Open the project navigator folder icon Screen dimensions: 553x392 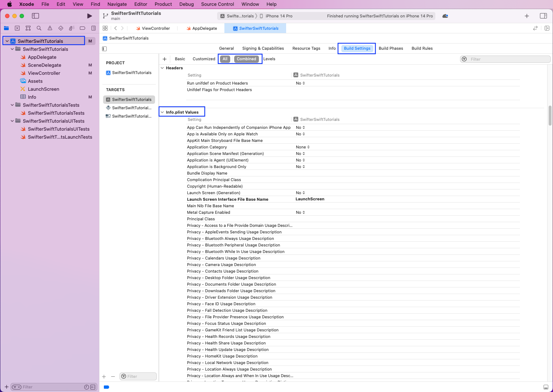click(6, 28)
